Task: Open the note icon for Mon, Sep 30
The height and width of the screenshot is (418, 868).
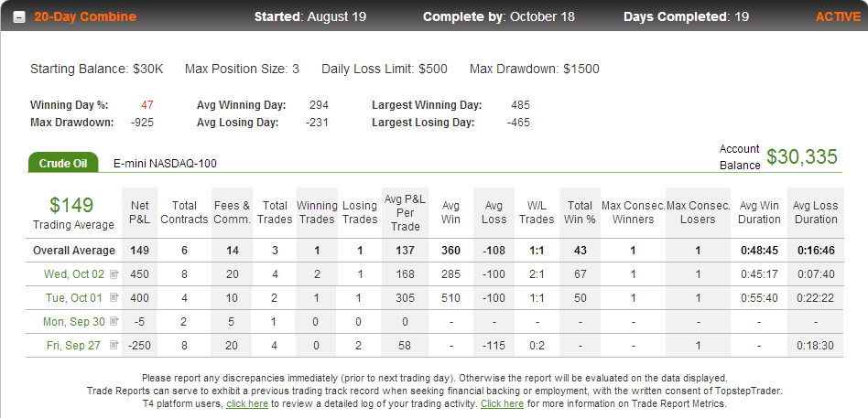Action: (x=114, y=321)
